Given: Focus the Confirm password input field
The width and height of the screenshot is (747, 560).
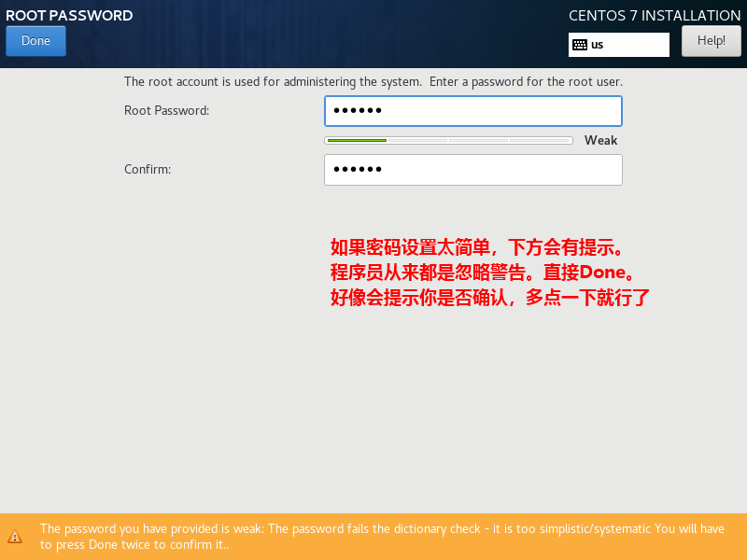Looking at the screenshot, I should pos(473,170).
